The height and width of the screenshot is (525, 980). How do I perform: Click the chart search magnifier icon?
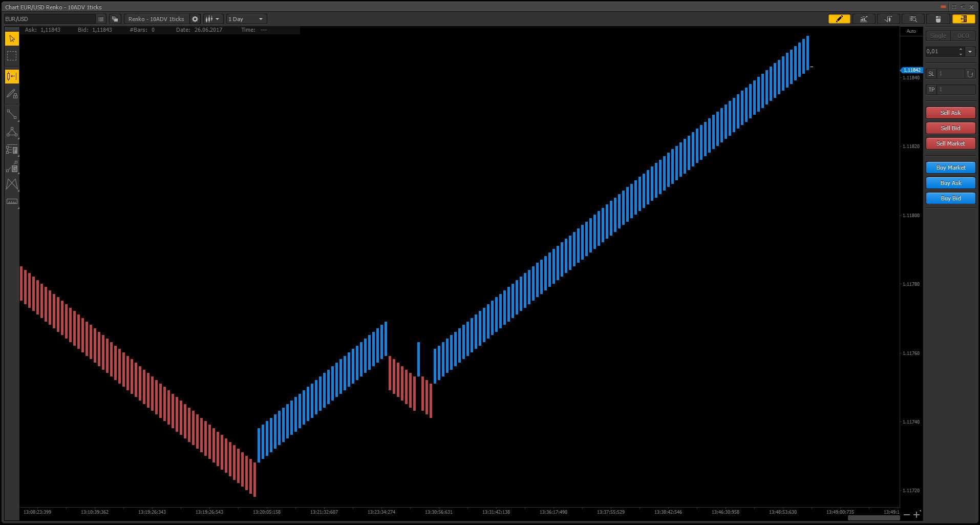pos(913,19)
